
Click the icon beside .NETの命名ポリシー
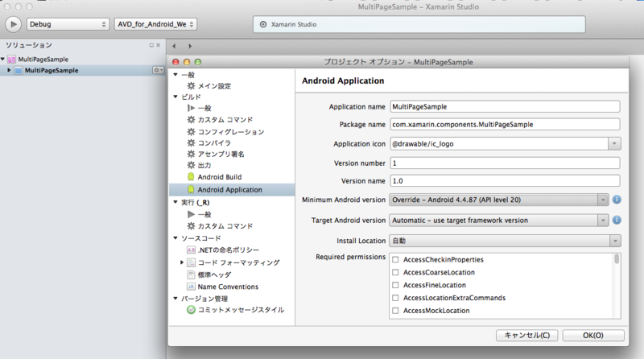click(191, 250)
